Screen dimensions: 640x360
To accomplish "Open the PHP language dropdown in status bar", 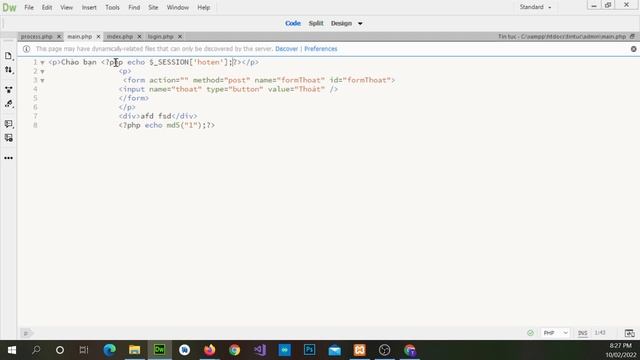I will (555, 333).
